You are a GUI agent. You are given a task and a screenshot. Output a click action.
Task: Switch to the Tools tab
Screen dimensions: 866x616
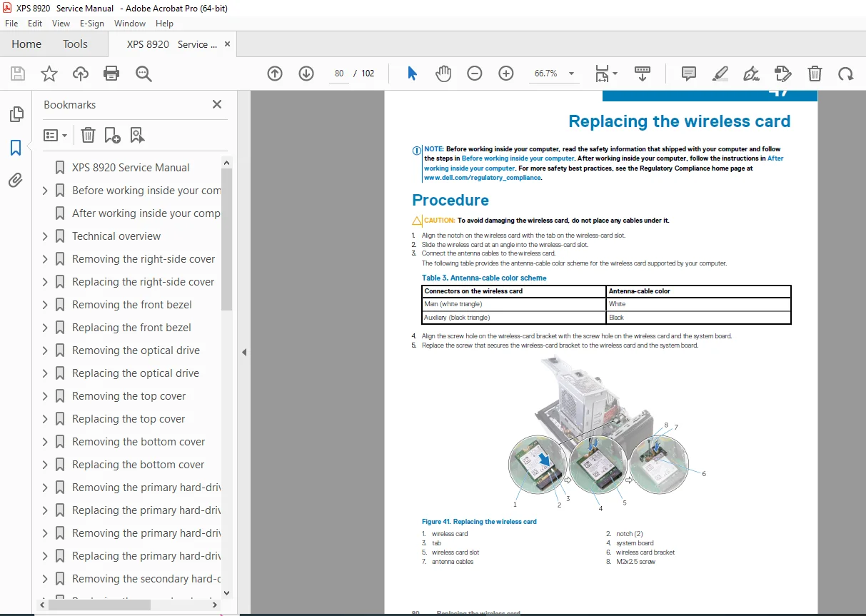tap(75, 44)
